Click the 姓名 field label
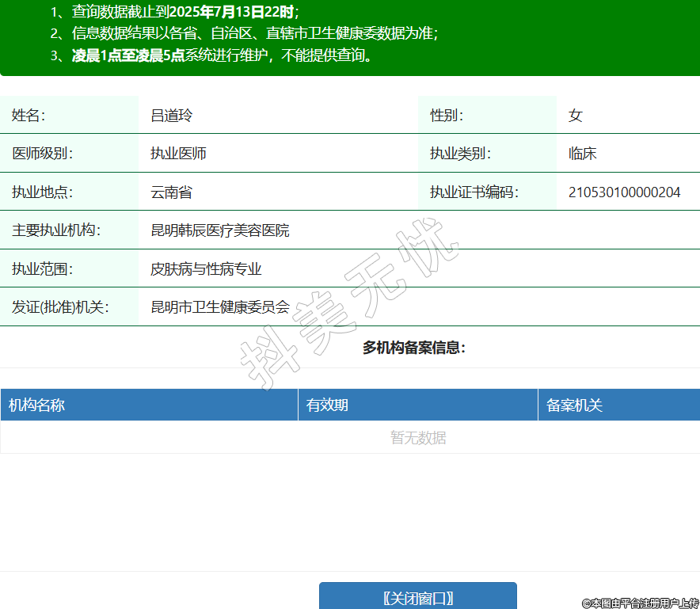The height and width of the screenshot is (609, 700). (29, 116)
